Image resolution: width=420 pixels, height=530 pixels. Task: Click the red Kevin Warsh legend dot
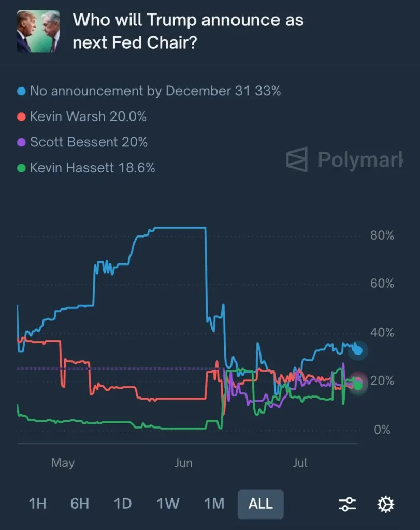click(21, 117)
